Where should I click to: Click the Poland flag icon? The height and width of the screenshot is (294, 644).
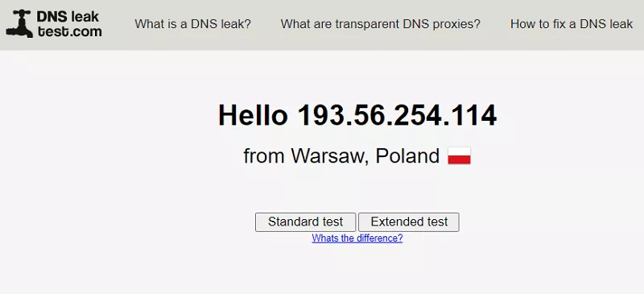pos(459,155)
